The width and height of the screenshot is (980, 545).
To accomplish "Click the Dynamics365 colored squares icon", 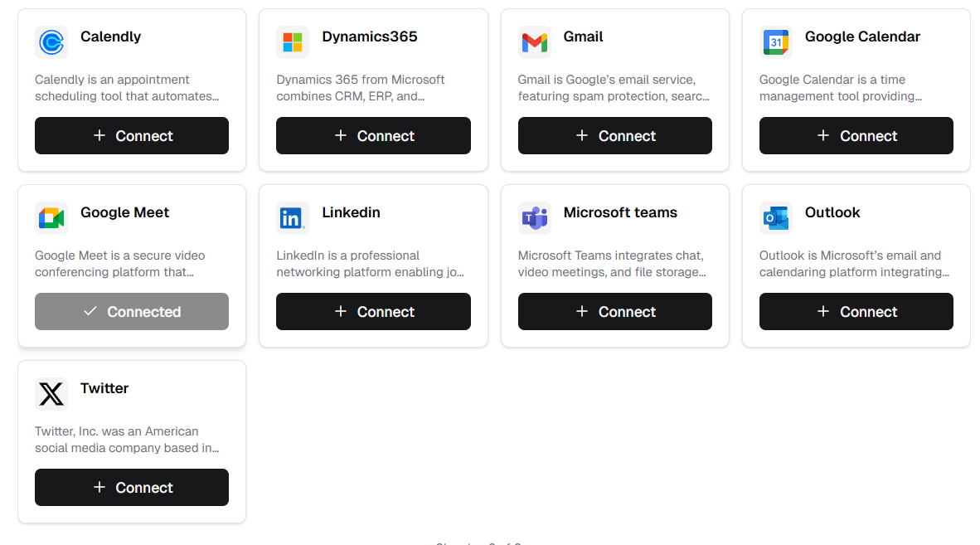I will [x=293, y=42].
